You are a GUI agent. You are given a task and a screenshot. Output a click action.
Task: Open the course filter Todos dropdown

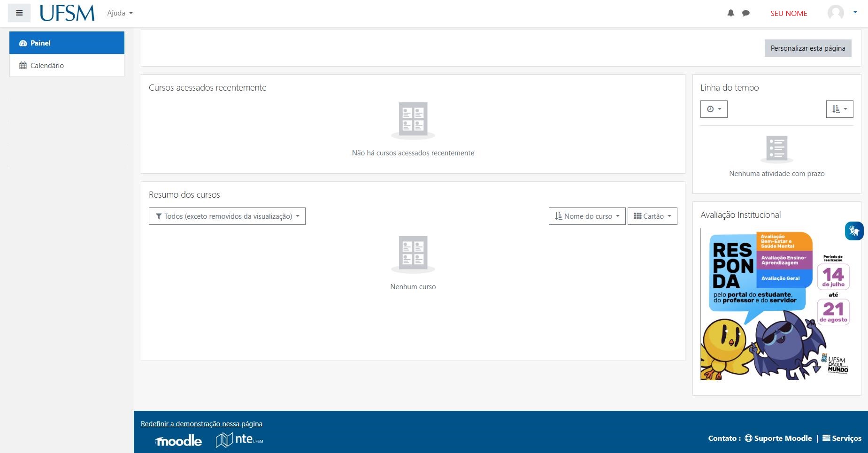click(227, 216)
